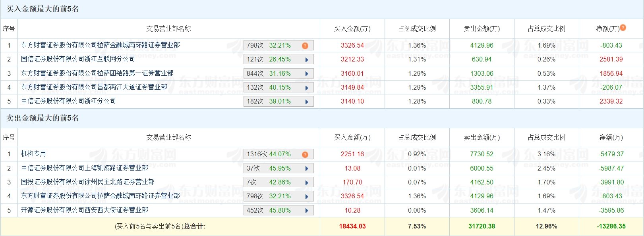644x236 pixels.
Task: Click the buy amount 170.70
Action: tap(352, 182)
